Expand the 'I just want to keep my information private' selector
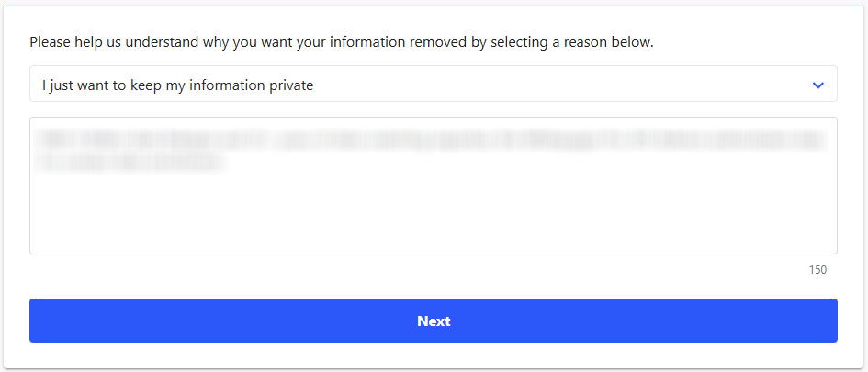This screenshot has height=372, width=868. 433,85
